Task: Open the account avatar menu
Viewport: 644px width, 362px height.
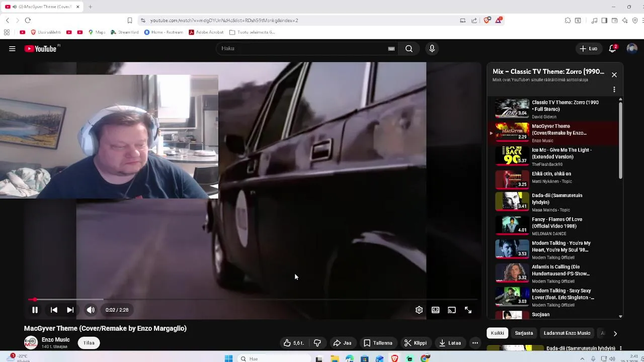Action: click(x=632, y=49)
